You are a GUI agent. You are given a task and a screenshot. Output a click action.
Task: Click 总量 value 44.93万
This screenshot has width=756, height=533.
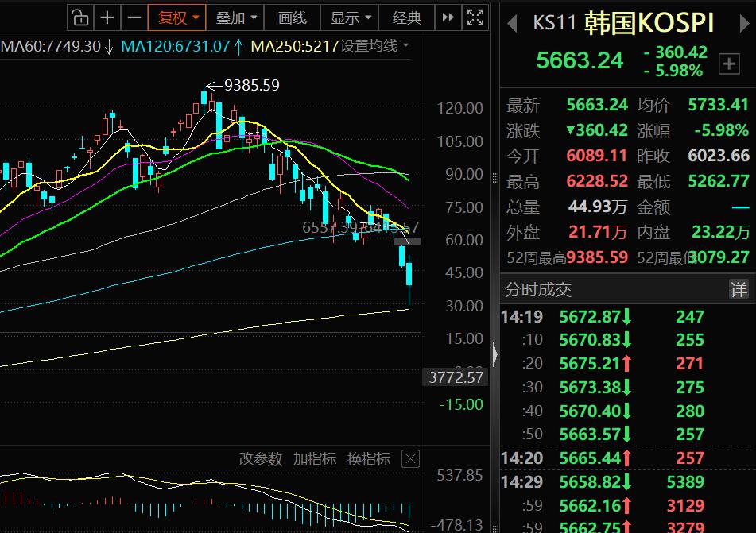[x=597, y=207]
